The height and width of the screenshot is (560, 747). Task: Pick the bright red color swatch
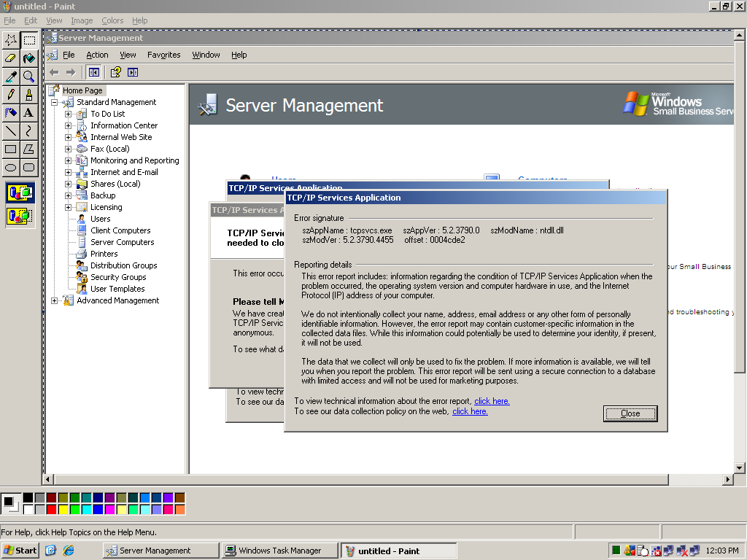point(52,510)
